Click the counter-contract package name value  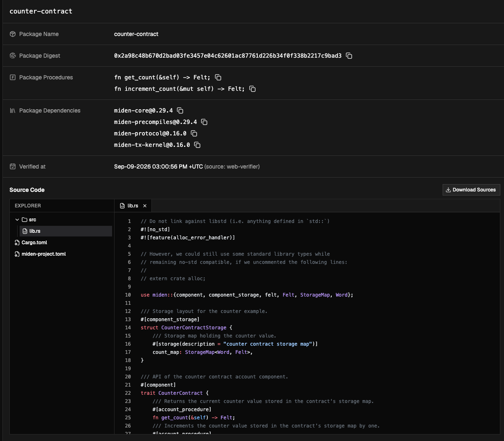[x=136, y=34]
